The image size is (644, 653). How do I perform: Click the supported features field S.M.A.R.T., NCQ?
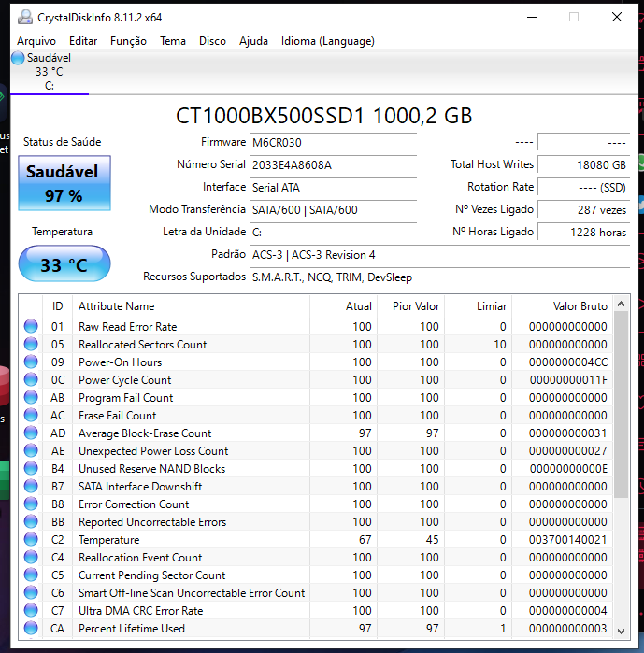tap(440, 277)
